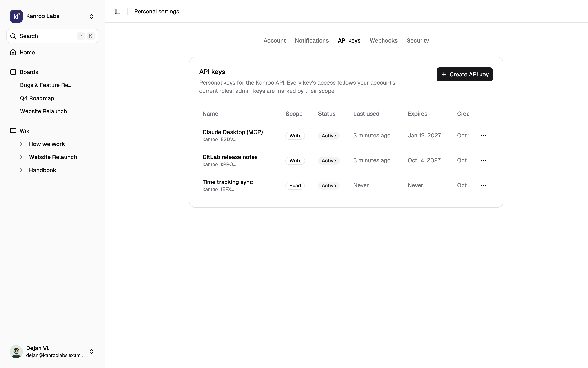This screenshot has width=588, height=368.
Task: Click the Scope column header
Action: (x=294, y=114)
